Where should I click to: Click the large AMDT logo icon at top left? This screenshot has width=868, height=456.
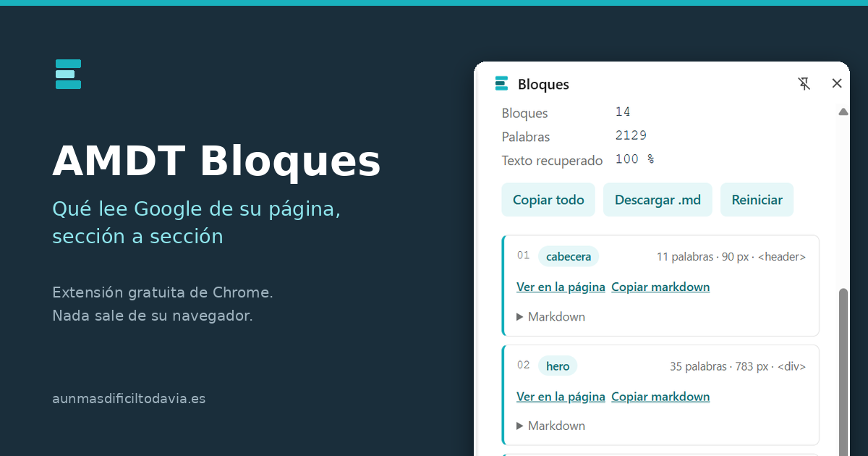68,74
